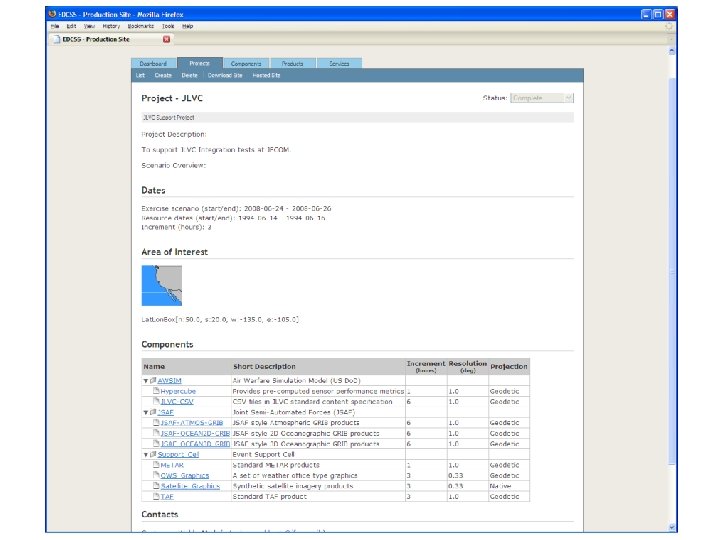The height and width of the screenshot is (540, 720).
Task: Click the Increment column header
Action: point(426,366)
